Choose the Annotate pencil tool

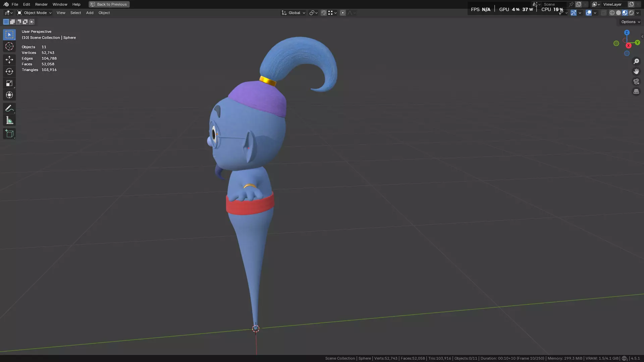click(x=9, y=108)
